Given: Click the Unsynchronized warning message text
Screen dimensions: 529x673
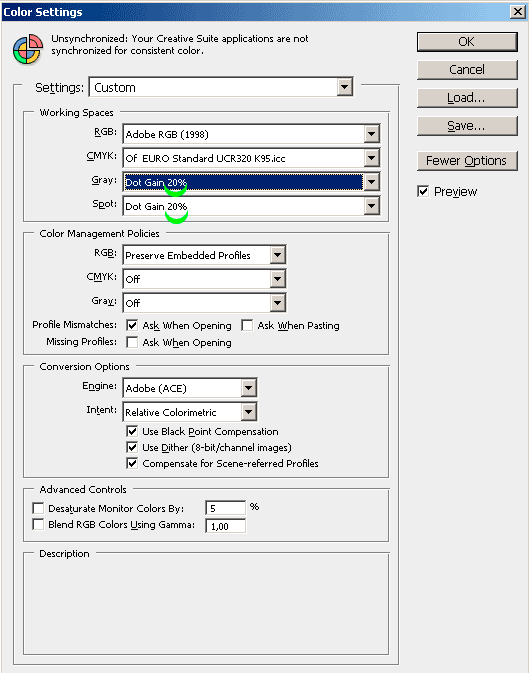Looking at the screenshot, I should [180, 45].
